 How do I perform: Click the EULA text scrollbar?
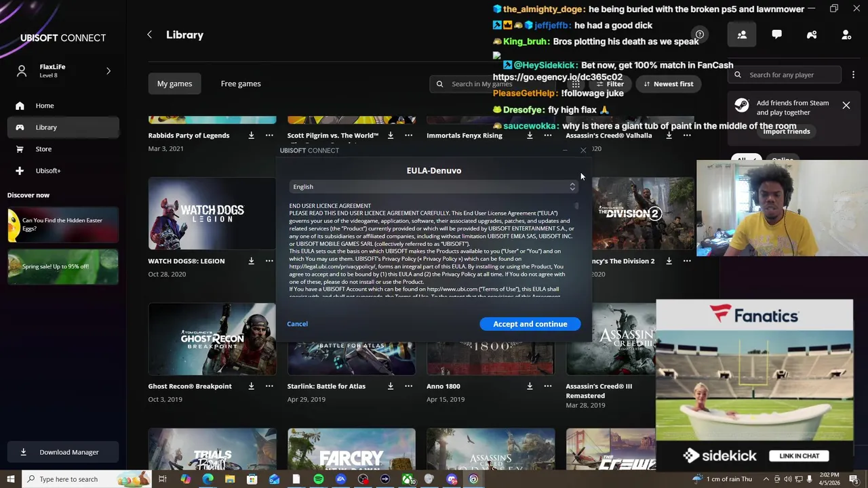click(576, 206)
